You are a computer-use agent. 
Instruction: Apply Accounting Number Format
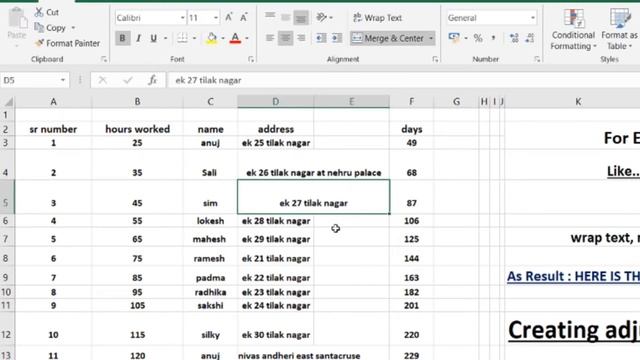point(454,38)
